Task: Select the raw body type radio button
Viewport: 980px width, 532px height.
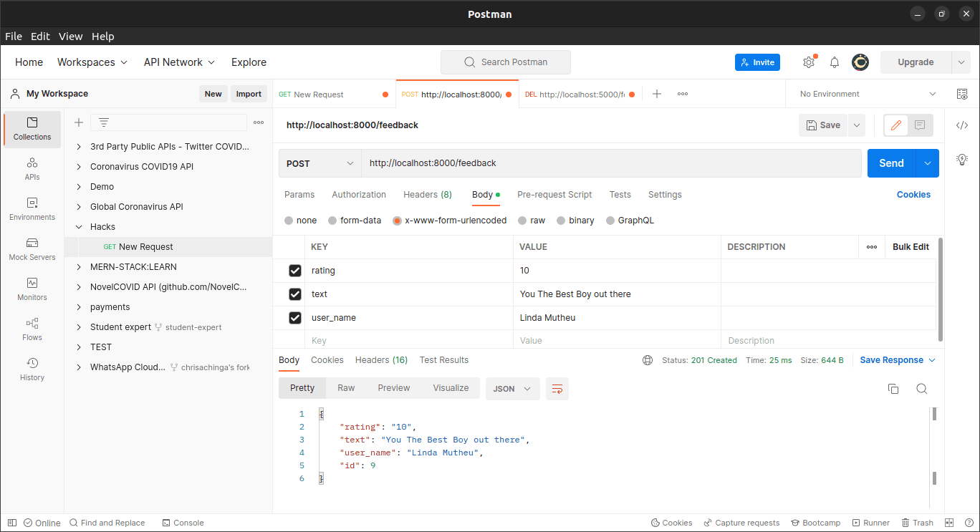Action: point(523,221)
